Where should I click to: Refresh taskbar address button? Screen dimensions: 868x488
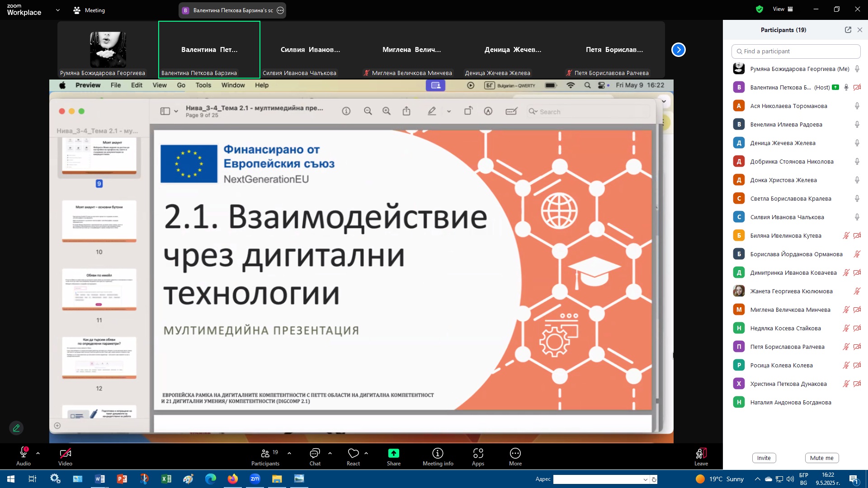tap(654, 479)
